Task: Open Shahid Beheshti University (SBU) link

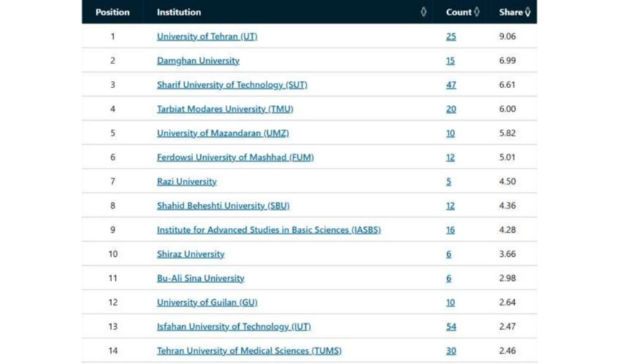Action: tap(224, 206)
